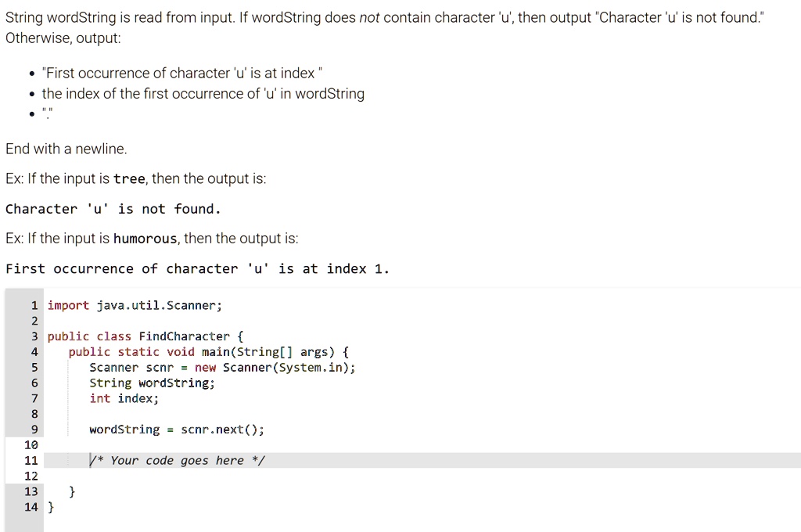Click the example input word 'humorous'
The image size is (801, 532).
click(145, 239)
